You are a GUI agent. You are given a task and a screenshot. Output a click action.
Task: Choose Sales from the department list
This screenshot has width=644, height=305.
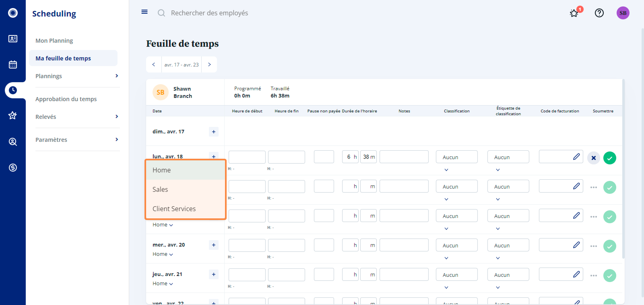[186, 189]
